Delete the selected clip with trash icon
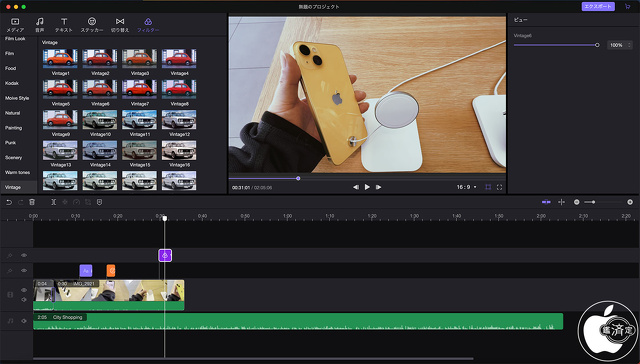The width and height of the screenshot is (640, 364). pos(32,202)
